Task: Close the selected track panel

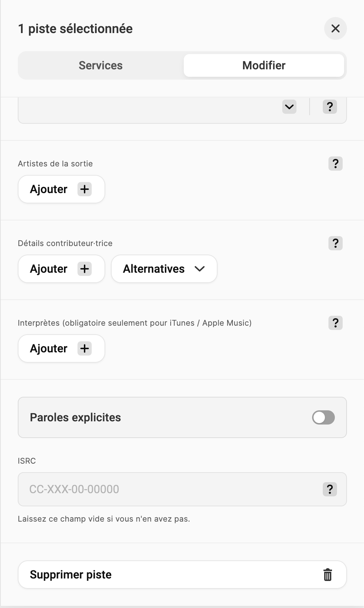Action: coord(335,28)
